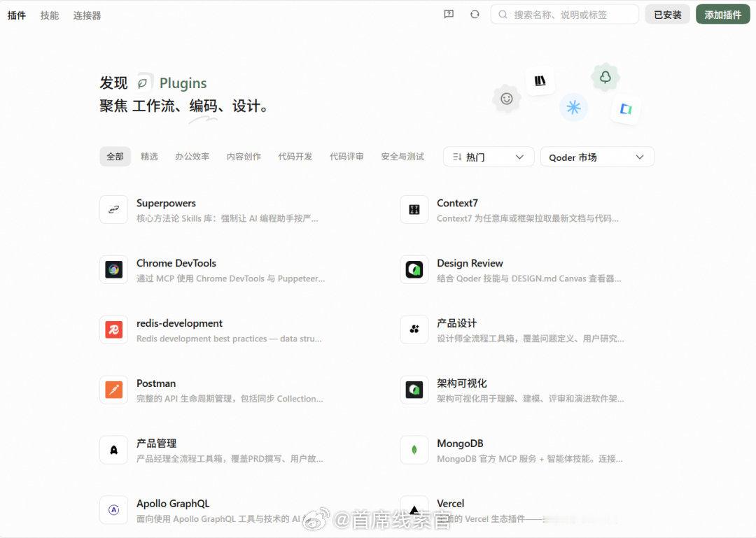Click the 添加插件 button
The image size is (756, 538).
pos(722,15)
